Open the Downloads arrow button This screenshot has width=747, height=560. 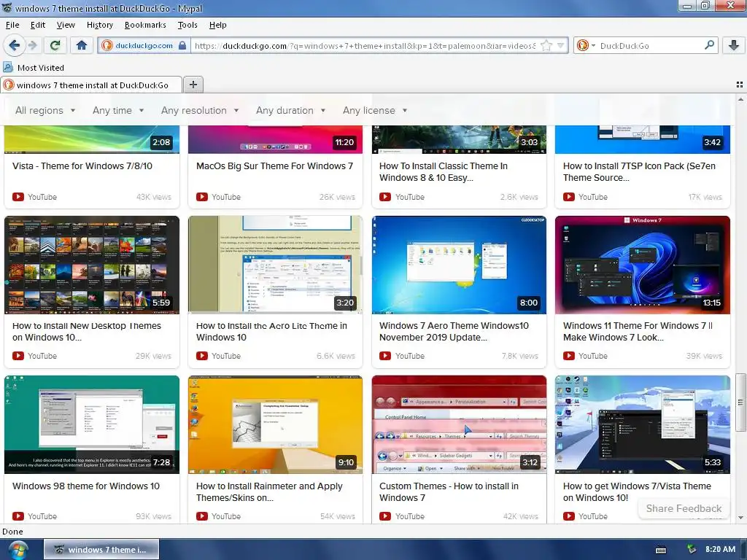(x=734, y=45)
